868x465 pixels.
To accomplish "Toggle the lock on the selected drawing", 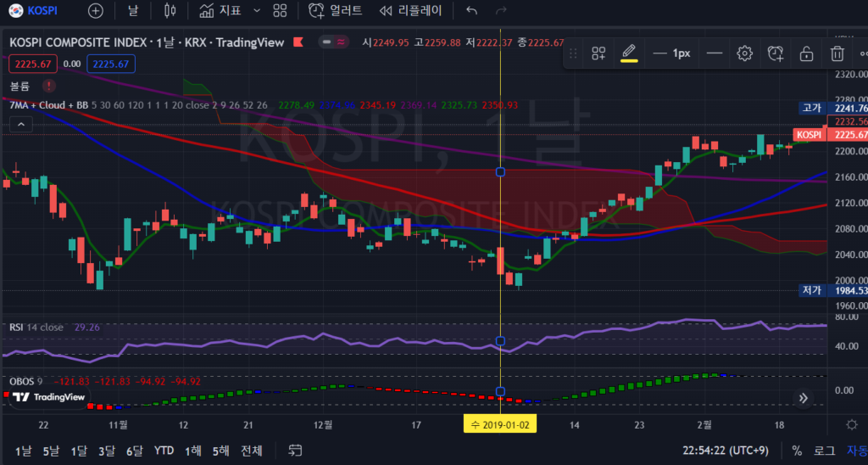I will point(806,53).
